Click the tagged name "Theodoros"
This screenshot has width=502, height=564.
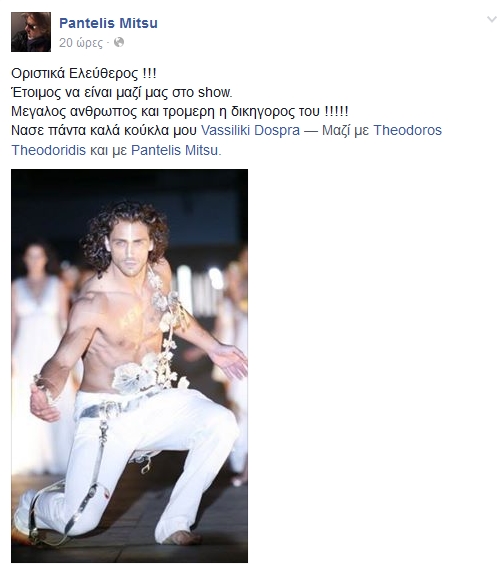407,130
